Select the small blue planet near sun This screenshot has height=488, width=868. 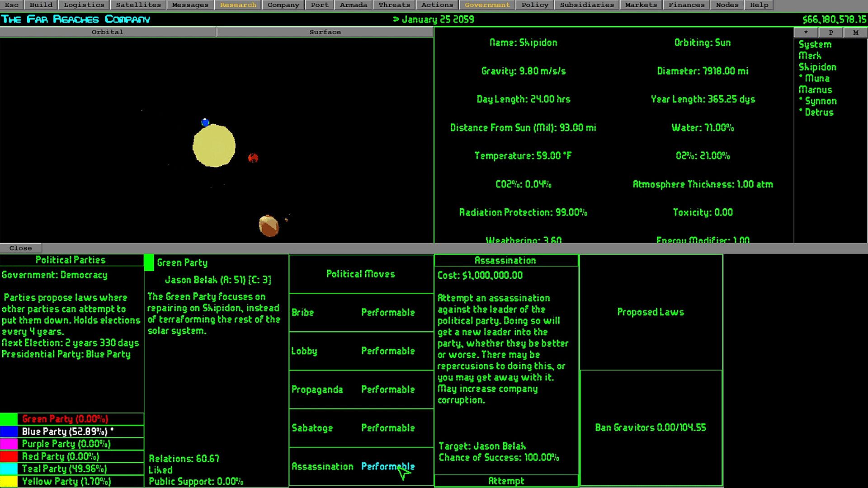(205, 122)
